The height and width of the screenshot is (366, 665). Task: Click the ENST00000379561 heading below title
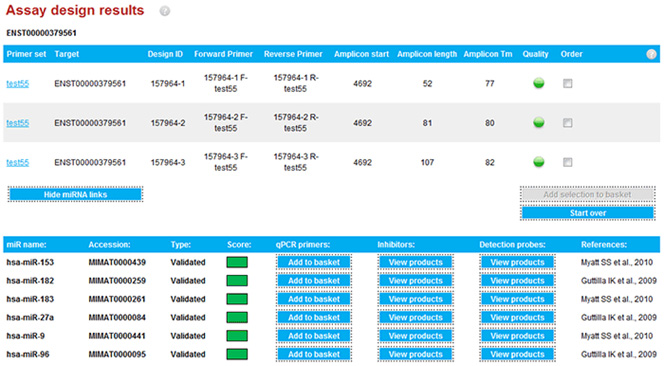(41, 33)
